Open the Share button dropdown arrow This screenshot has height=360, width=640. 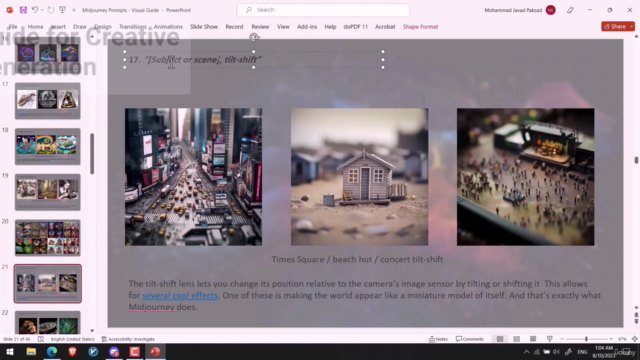632,26
